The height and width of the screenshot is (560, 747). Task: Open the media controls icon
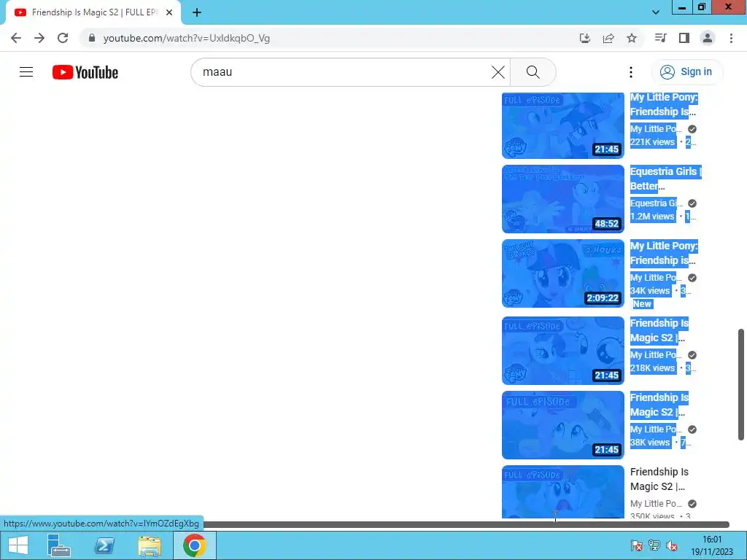660,38
